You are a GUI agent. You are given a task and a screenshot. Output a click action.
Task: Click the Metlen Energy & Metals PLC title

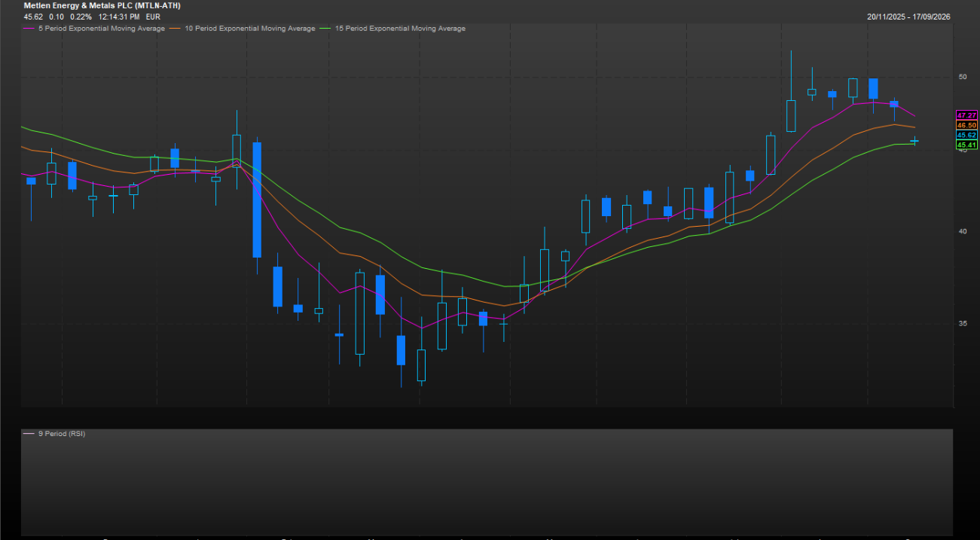[102, 5]
